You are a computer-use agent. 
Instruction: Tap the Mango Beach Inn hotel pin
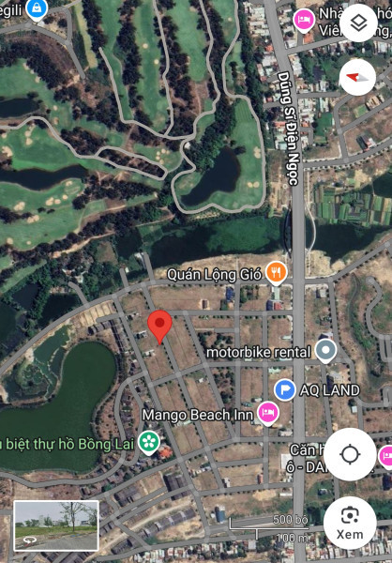tap(268, 414)
